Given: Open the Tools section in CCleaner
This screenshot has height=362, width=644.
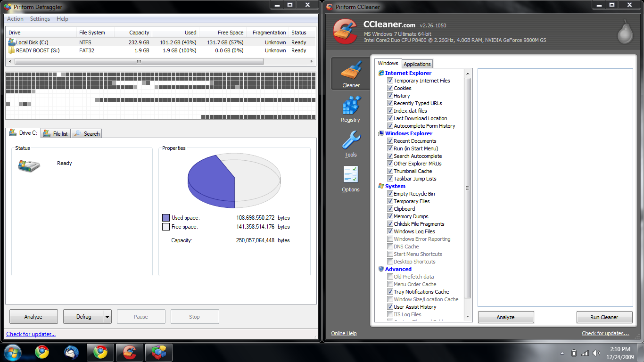Looking at the screenshot, I should (x=350, y=144).
